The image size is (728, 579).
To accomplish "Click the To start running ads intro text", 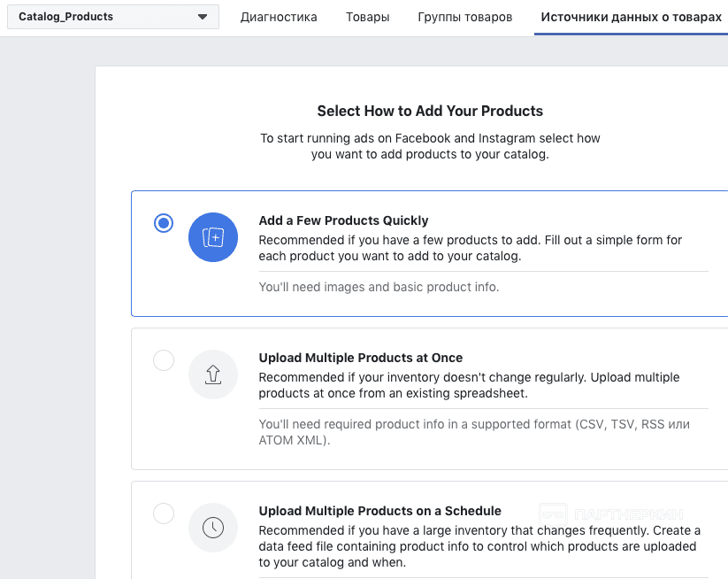I will pos(430,146).
